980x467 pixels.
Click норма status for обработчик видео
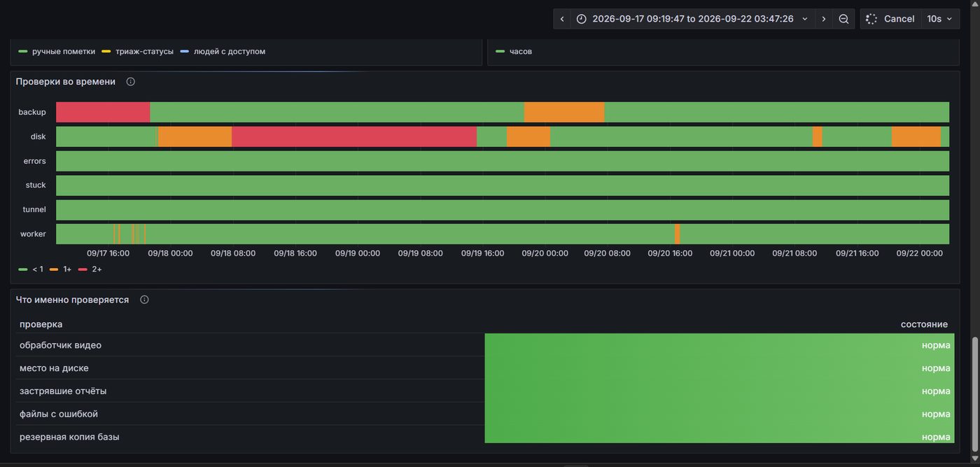(936, 345)
